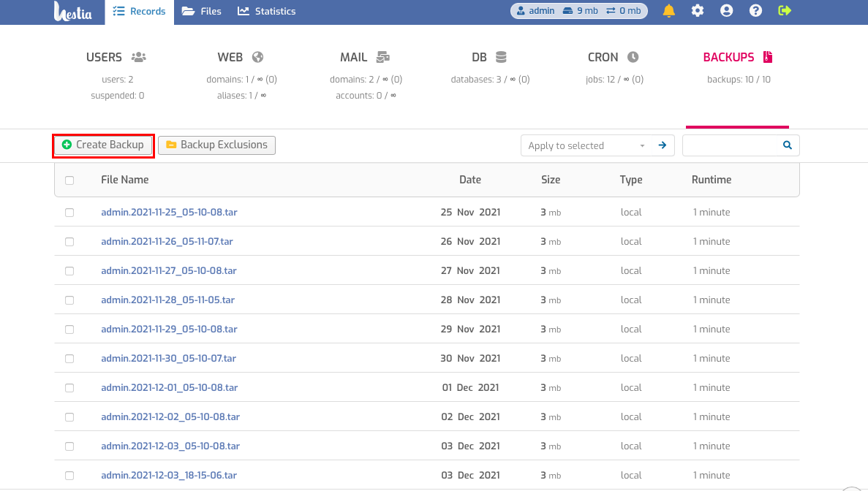Image resolution: width=868 pixels, height=491 pixels.
Task: Click the blue apply arrow icon
Action: pyautogui.click(x=662, y=145)
